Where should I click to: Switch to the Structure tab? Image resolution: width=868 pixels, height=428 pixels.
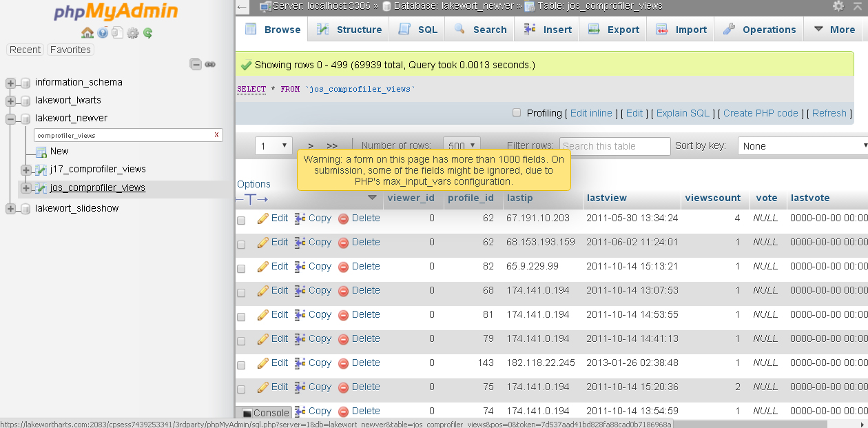point(349,30)
